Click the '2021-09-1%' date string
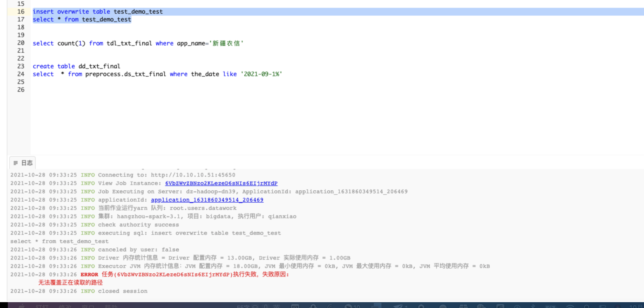This screenshot has height=308, width=644. [x=261, y=74]
